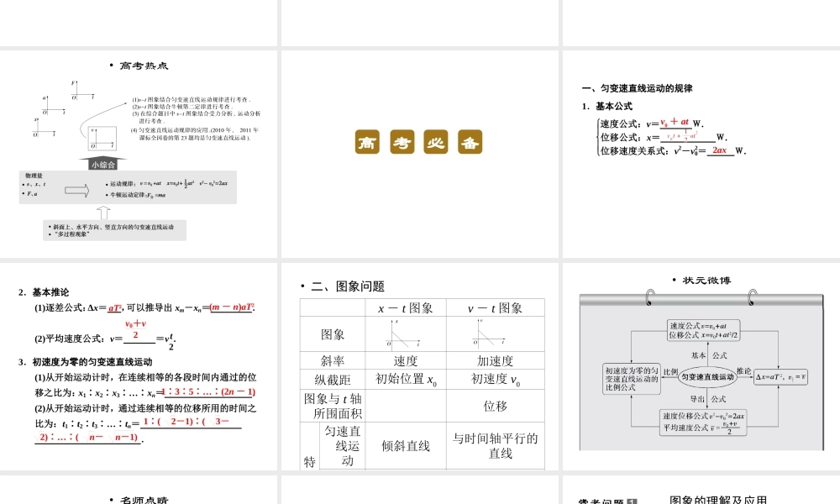Click the v-t graph in the 图象 row
Image resolution: width=840 pixels, height=504 pixels.
tap(490, 333)
